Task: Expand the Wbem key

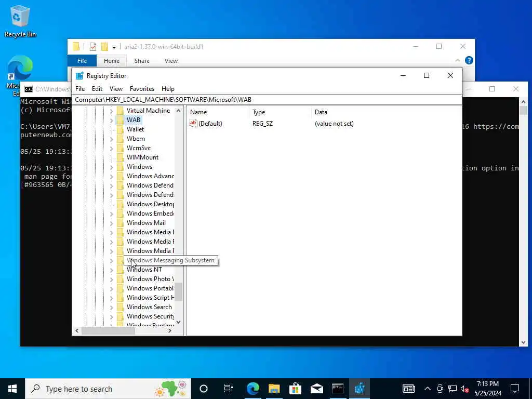Action: pyautogui.click(x=111, y=139)
